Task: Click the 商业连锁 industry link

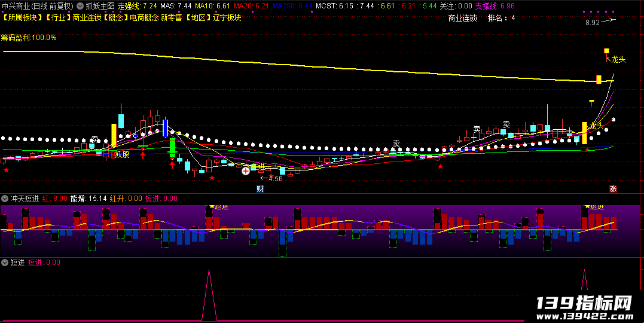Action: coord(87,18)
